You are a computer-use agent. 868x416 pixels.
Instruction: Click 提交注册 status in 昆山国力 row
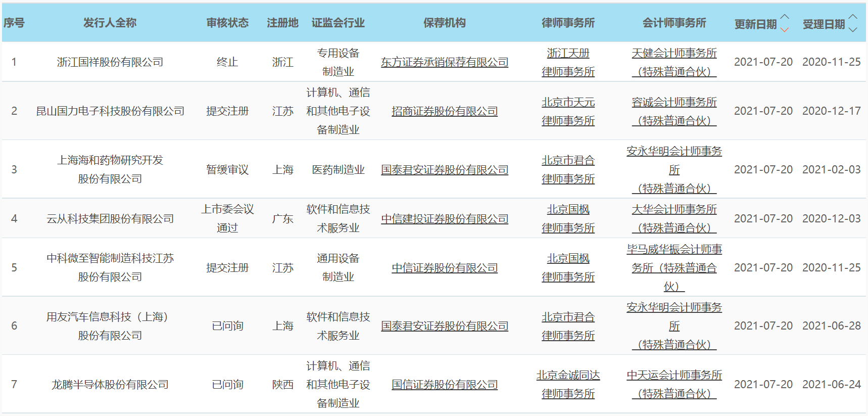(x=227, y=111)
